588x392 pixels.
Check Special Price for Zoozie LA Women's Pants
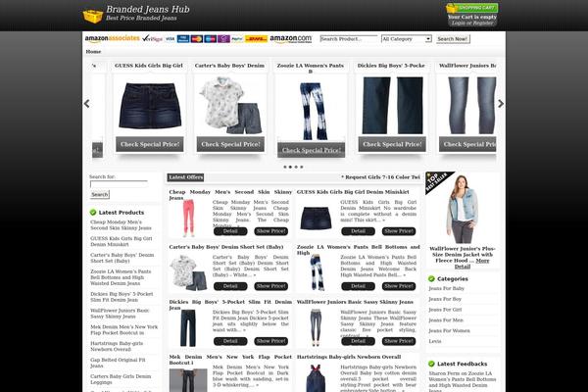tap(312, 150)
